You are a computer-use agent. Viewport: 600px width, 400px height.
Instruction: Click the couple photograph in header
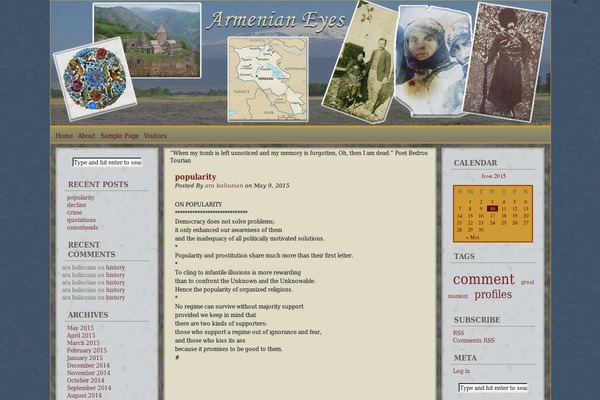click(x=360, y=62)
